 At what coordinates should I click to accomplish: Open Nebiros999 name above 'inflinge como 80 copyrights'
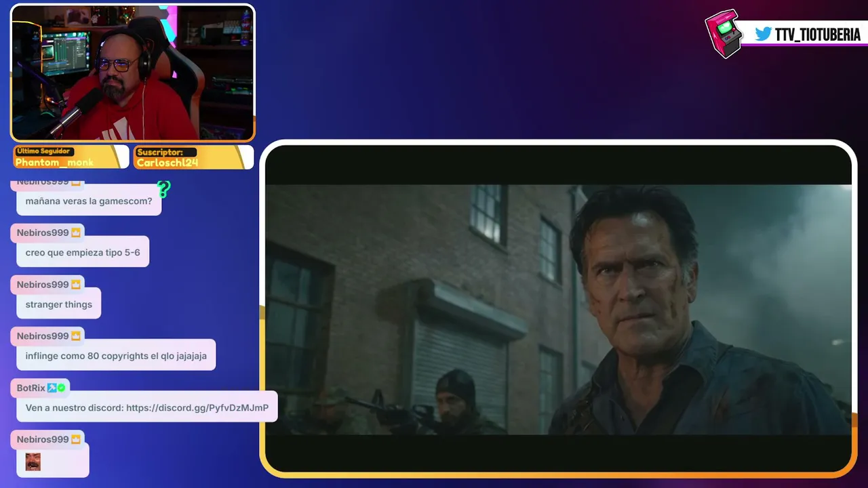(x=43, y=336)
